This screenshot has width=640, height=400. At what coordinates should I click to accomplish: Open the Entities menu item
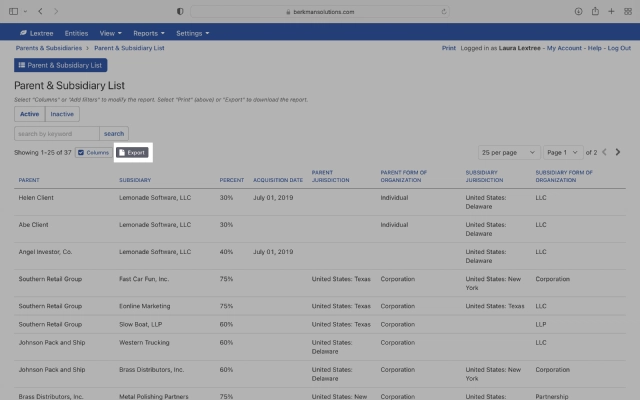[76, 33]
